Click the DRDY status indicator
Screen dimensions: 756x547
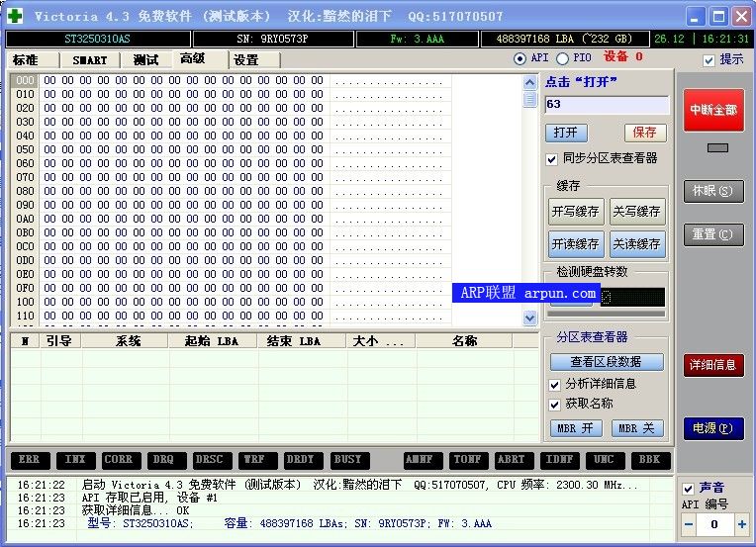coord(303,460)
